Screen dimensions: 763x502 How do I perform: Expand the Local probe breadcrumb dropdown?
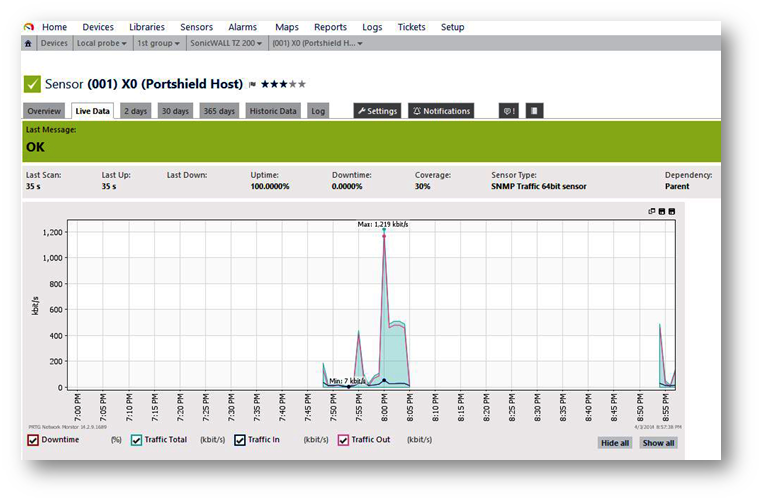(100, 44)
